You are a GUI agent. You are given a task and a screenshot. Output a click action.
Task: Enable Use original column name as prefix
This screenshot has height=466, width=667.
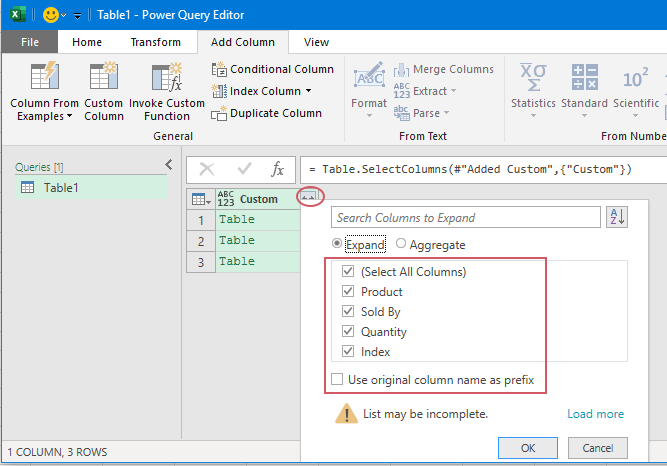(338, 379)
